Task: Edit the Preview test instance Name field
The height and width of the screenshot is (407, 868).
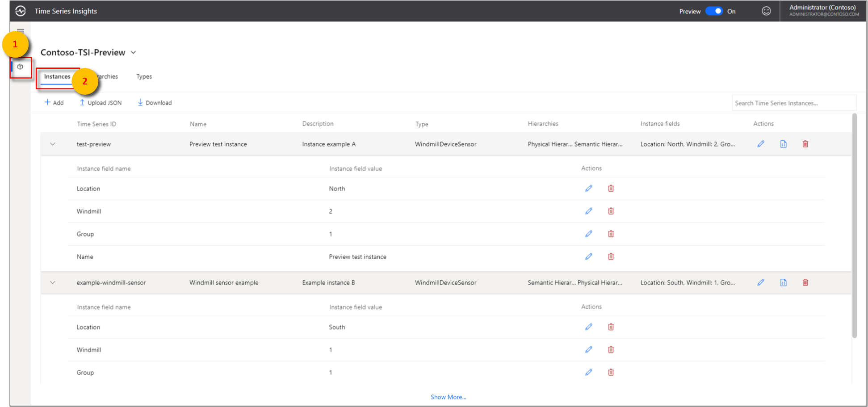Action: pyautogui.click(x=589, y=256)
